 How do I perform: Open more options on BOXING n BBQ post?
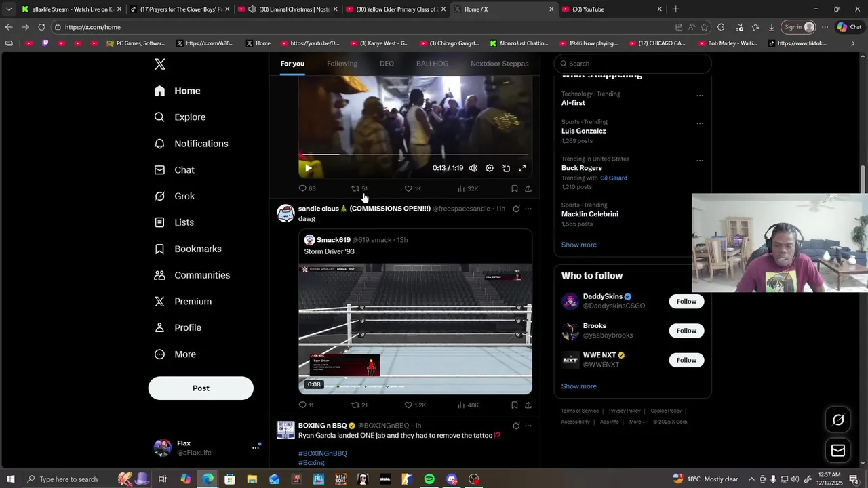(528, 426)
